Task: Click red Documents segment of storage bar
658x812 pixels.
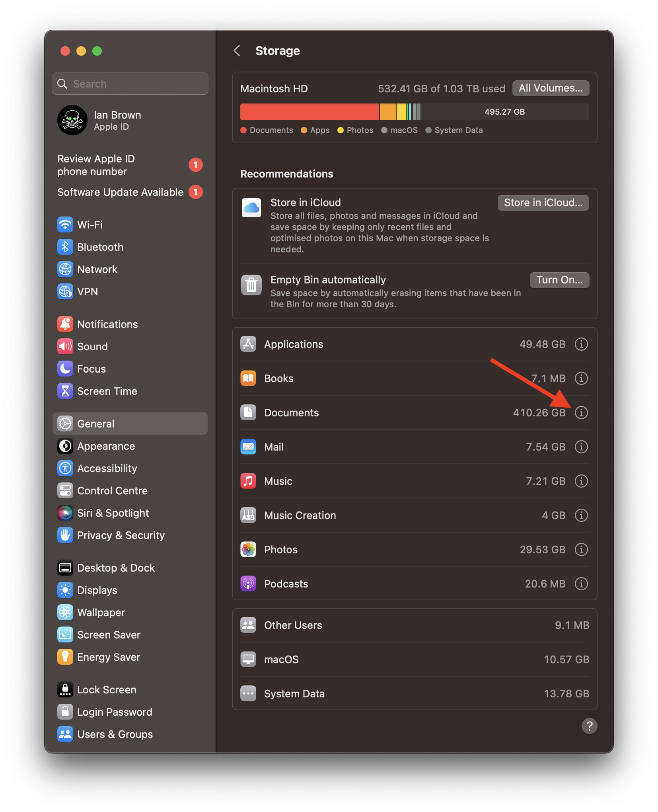Action: pos(310,112)
